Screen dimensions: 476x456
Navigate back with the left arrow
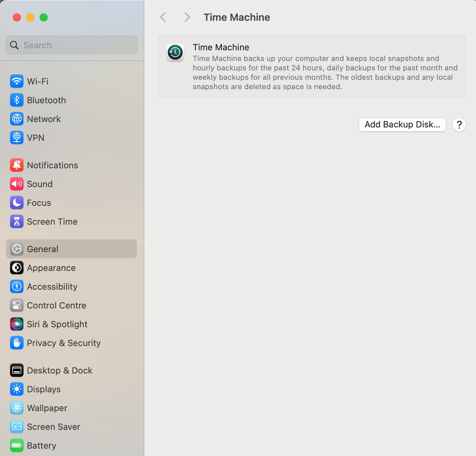pyautogui.click(x=163, y=17)
